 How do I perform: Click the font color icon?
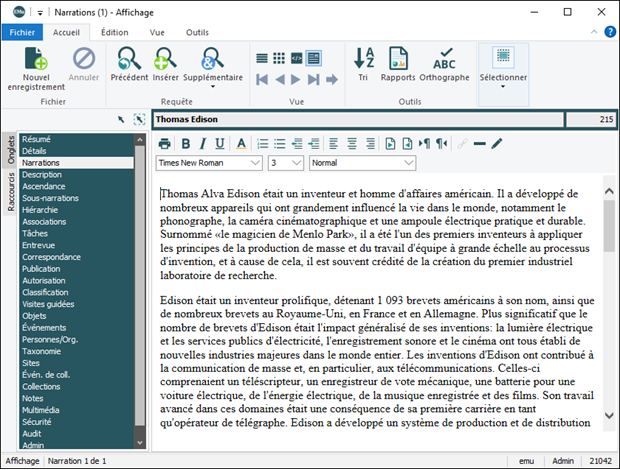click(242, 143)
